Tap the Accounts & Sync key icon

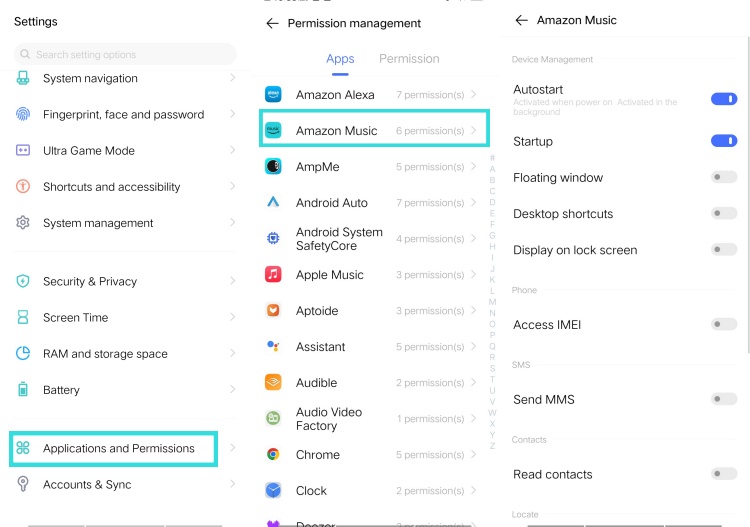pos(23,484)
